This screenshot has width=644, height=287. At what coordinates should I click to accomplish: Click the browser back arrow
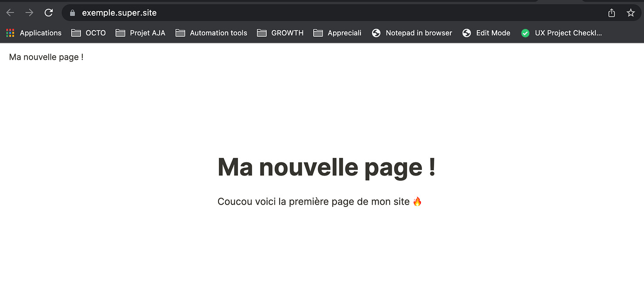point(10,13)
